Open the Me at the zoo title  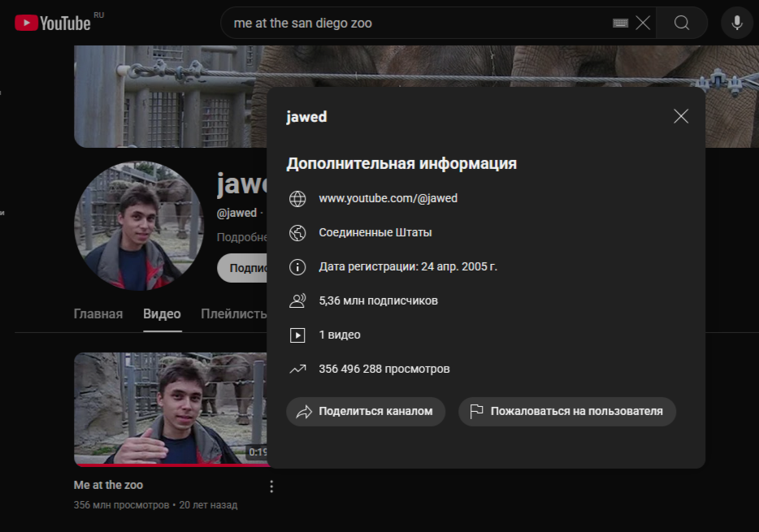(x=108, y=485)
